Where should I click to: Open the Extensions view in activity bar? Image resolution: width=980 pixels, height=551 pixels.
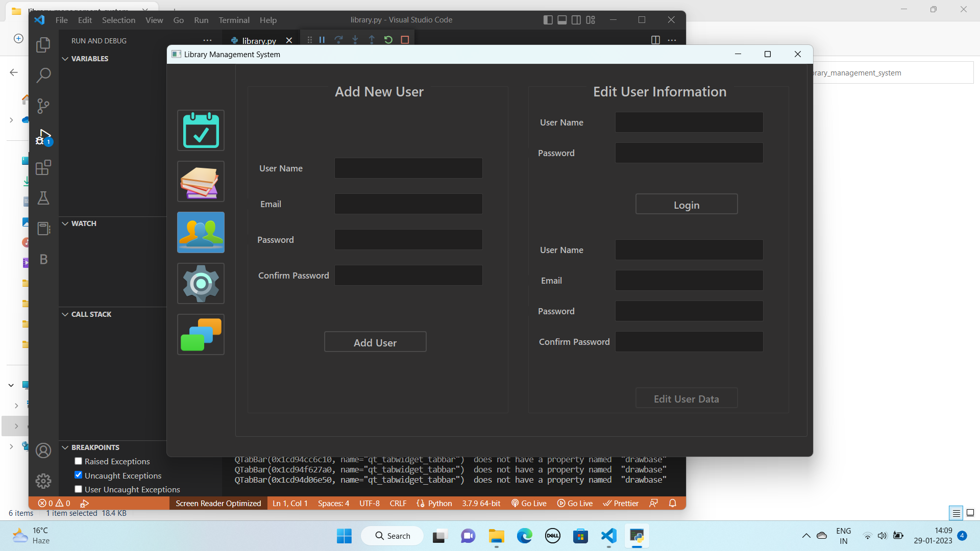point(43,167)
